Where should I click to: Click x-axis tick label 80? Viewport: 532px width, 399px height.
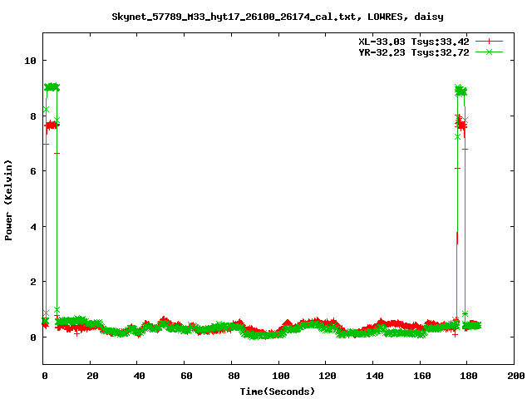(234, 376)
